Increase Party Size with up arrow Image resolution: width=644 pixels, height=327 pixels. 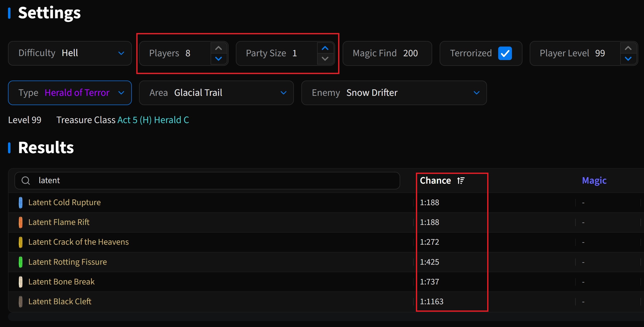325,48
